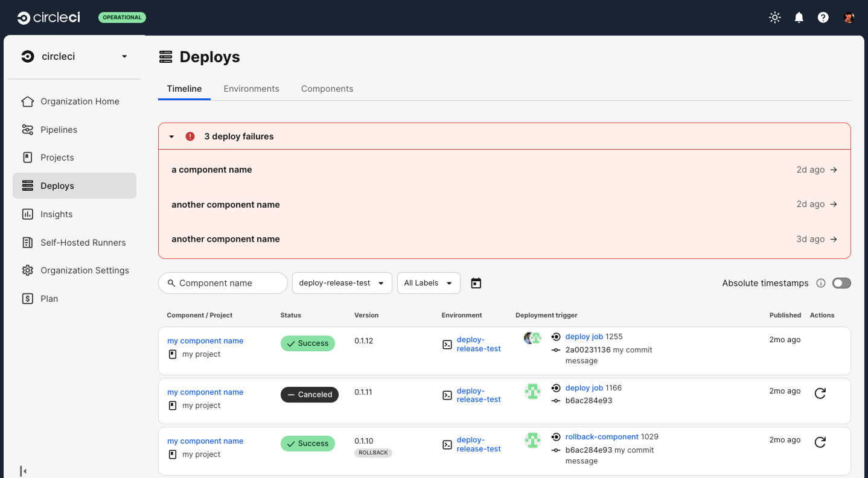Collapse the 3 deploy failures panel
868x478 pixels.
(172, 136)
